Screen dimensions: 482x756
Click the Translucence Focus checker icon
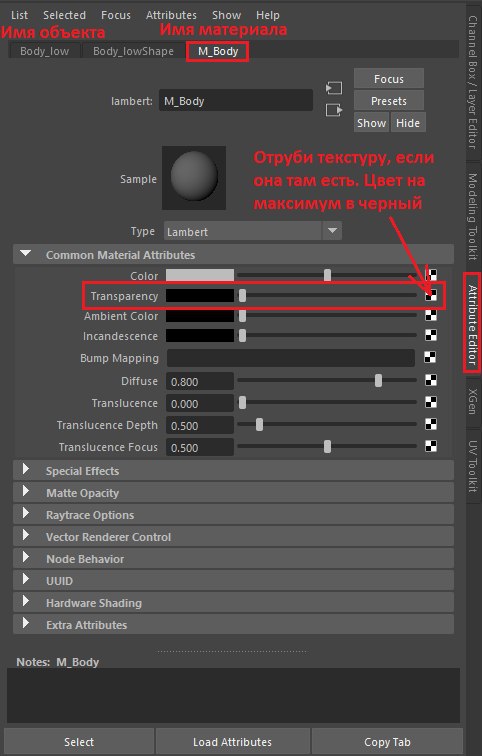tap(431, 446)
